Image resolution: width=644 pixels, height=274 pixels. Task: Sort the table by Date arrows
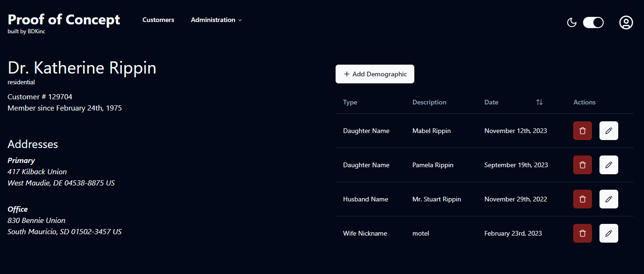(539, 102)
